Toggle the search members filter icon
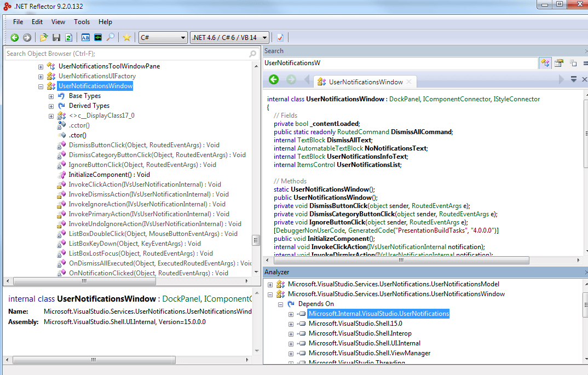588x375 pixels. point(559,63)
